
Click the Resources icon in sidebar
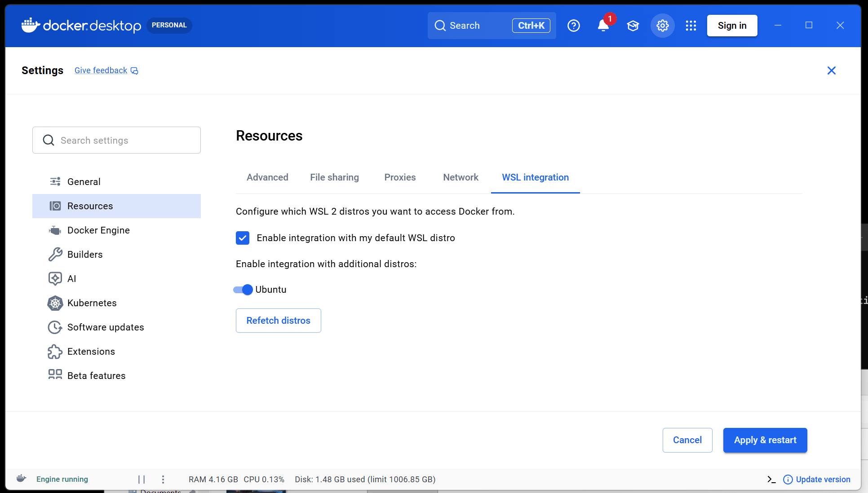(x=55, y=206)
